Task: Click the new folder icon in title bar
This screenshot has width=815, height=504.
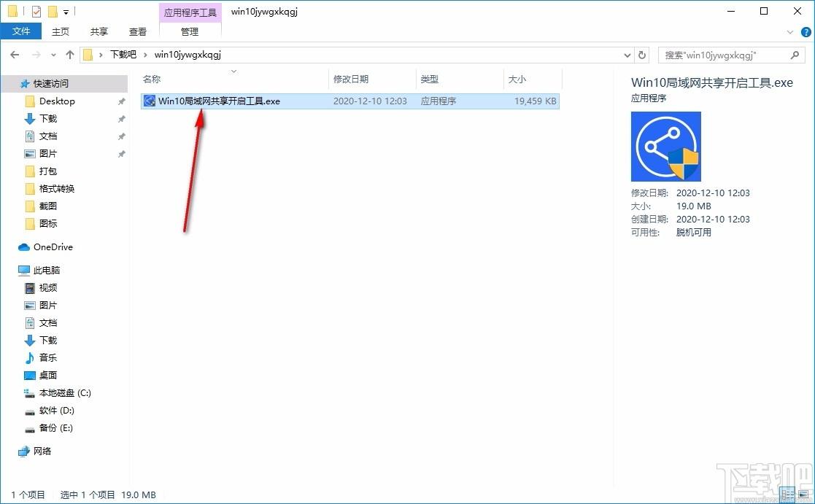Action: click(x=53, y=11)
